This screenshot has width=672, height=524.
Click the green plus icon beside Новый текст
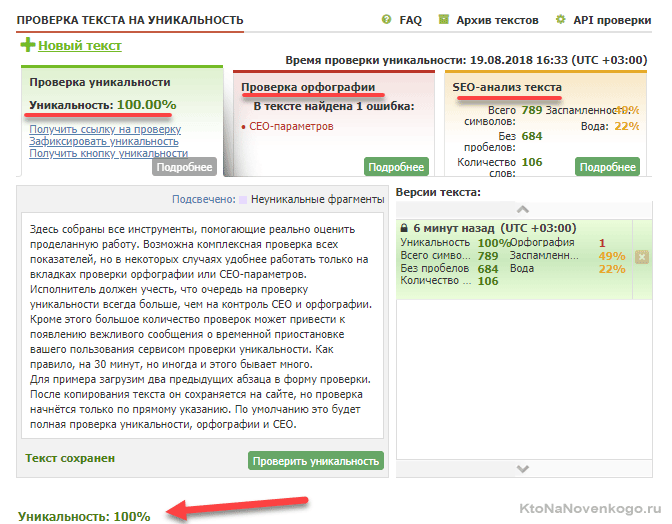click(x=28, y=45)
